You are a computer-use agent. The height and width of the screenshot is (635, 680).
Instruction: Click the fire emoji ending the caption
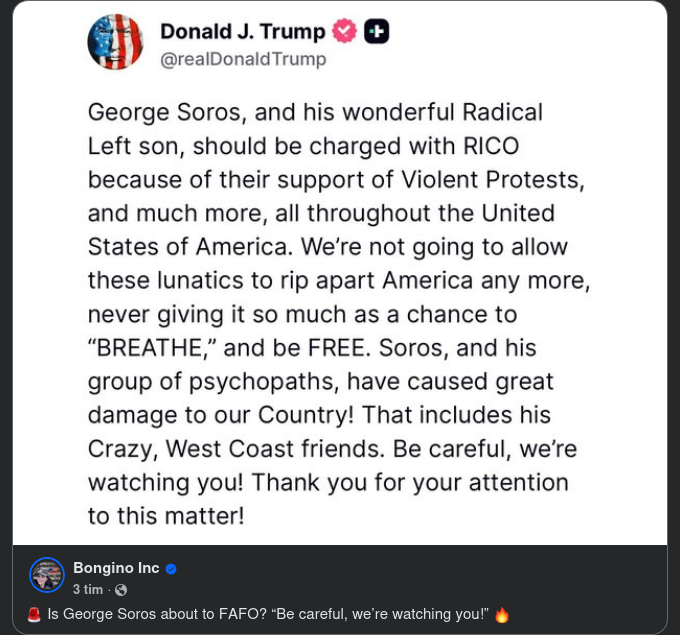coord(502,614)
